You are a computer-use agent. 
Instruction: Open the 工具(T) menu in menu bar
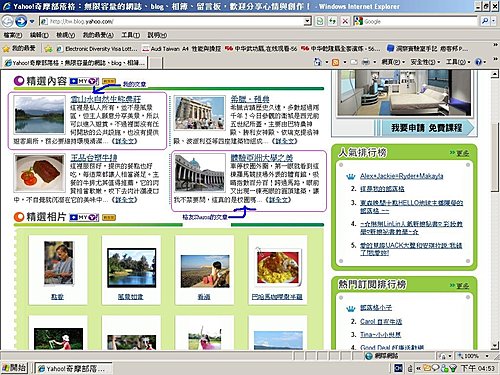coord(130,35)
